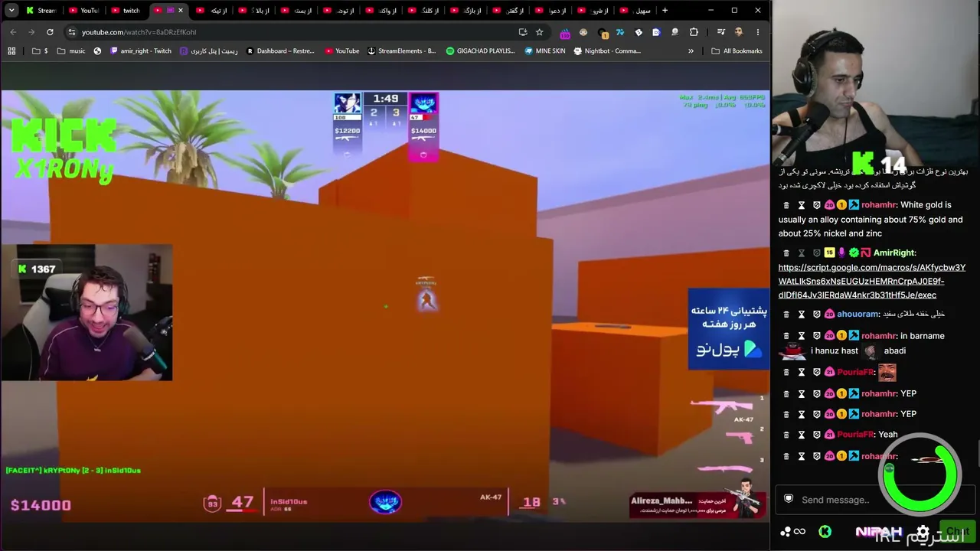Timeout rohamhr on the White gold message

[802, 205]
